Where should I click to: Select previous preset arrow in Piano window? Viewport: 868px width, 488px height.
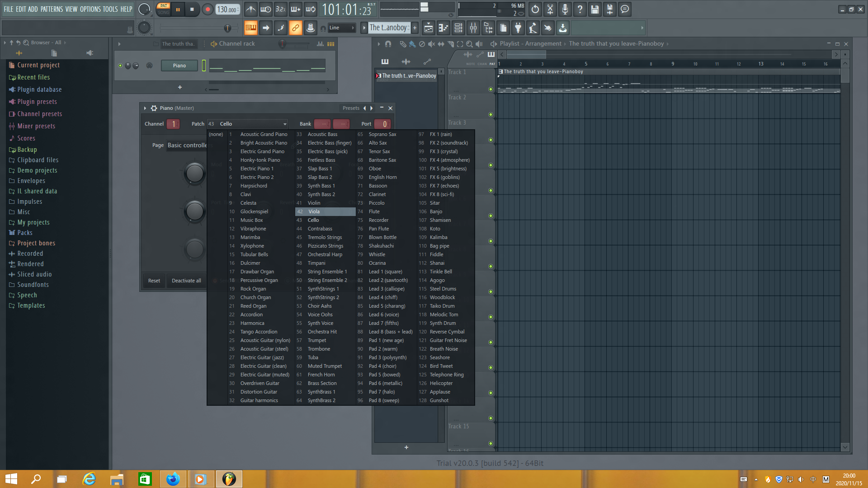(x=364, y=108)
